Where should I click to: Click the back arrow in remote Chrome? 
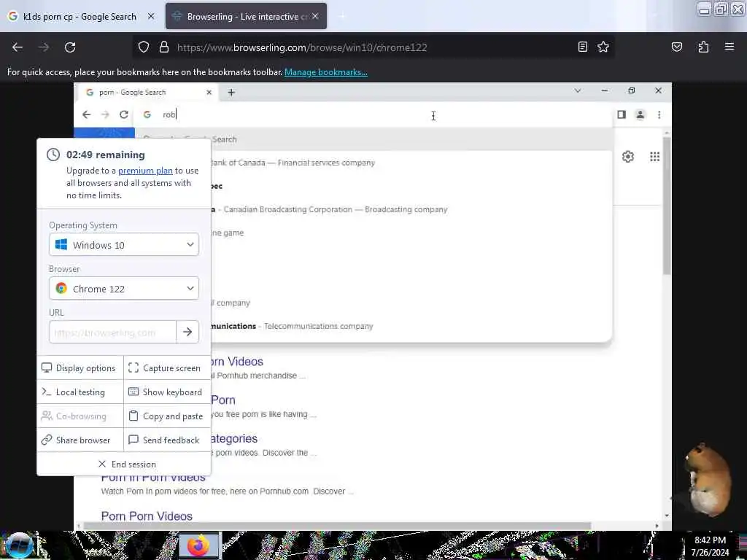pos(86,114)
